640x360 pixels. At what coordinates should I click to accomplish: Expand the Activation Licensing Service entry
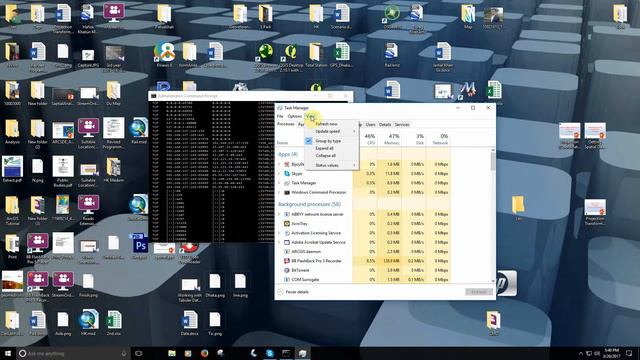point(280,233)
